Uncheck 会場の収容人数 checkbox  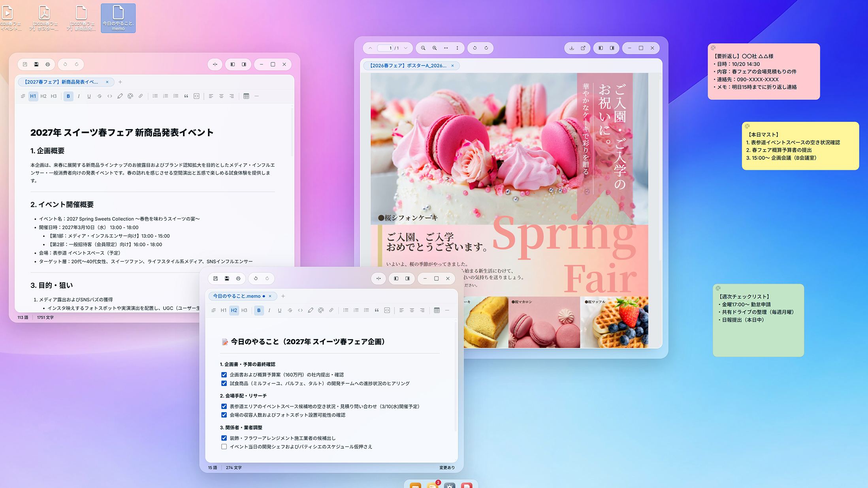point(224,415)
